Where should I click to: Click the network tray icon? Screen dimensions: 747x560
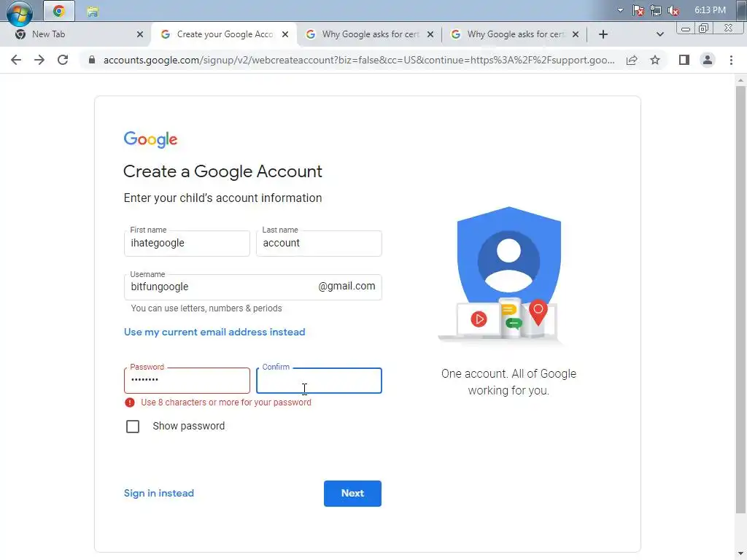point(656,10)
